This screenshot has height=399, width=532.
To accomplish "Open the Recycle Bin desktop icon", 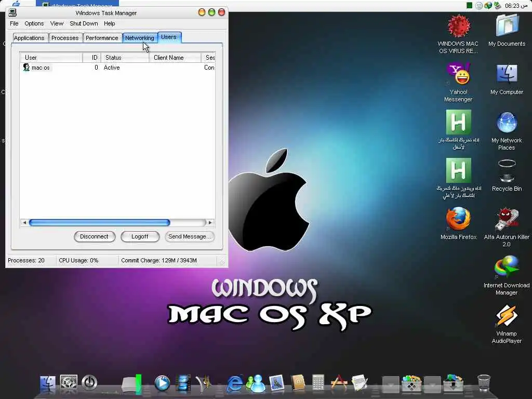I will pos(507,170).
